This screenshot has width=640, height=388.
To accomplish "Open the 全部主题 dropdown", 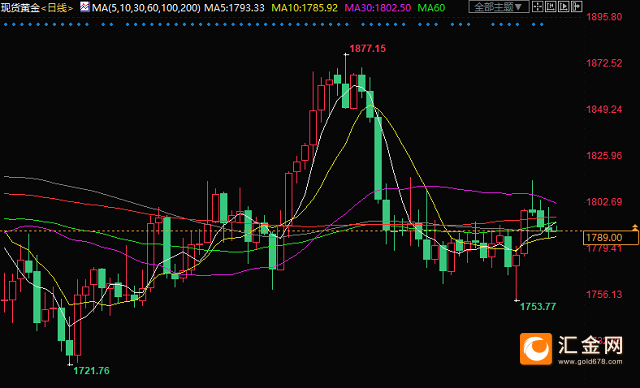I will (499, 7).
